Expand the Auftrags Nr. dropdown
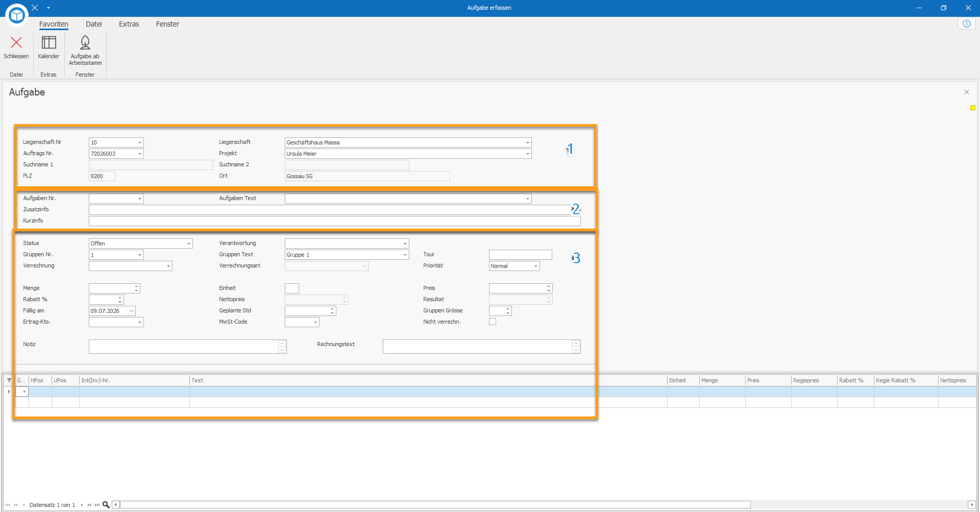 coord(140,154)
